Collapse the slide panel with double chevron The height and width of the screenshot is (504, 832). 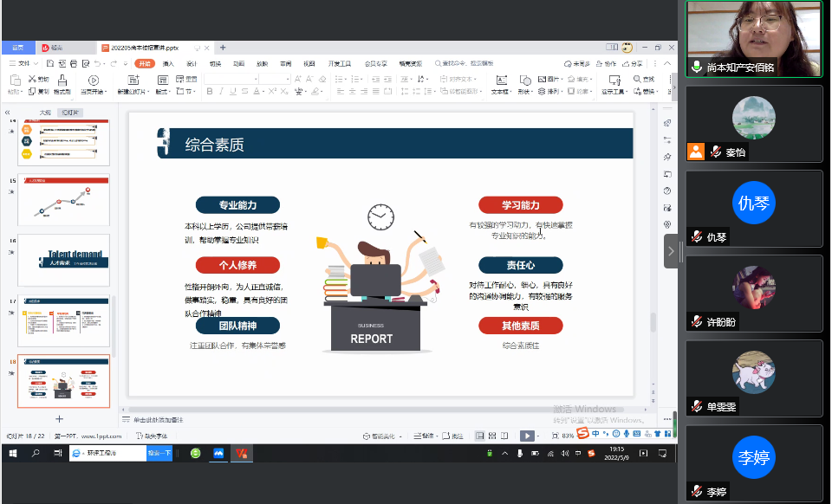(8, 113)
